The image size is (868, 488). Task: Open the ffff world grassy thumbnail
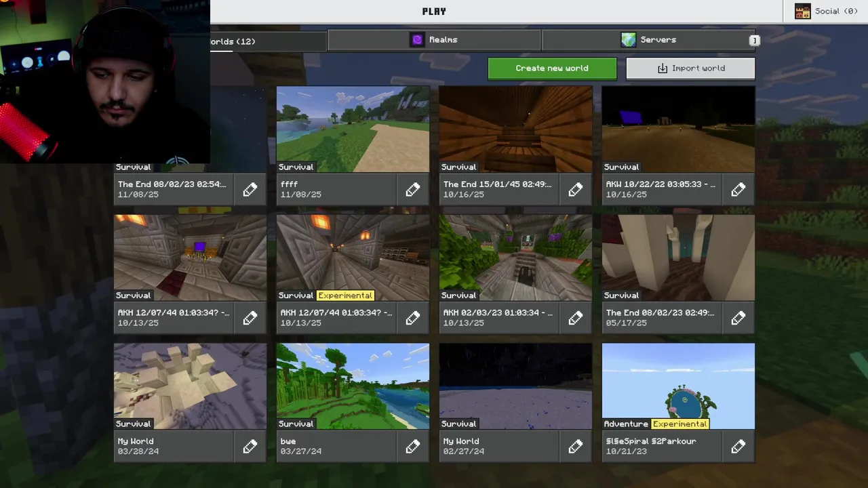pos(353,129)
